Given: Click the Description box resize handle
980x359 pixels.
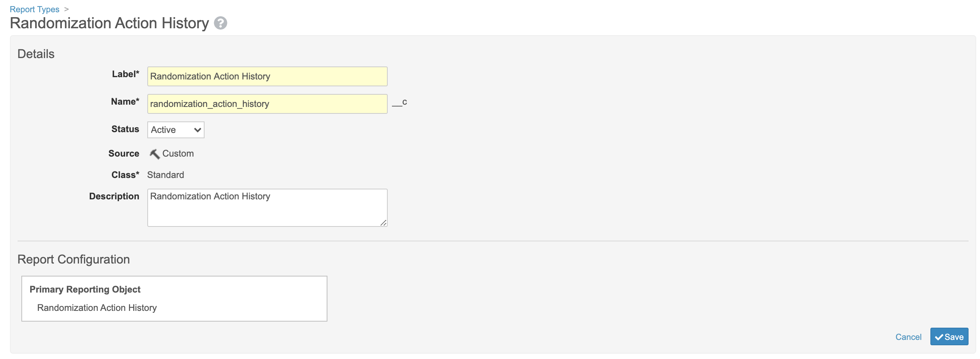Looking at the screenshot, I should [384, 223].
